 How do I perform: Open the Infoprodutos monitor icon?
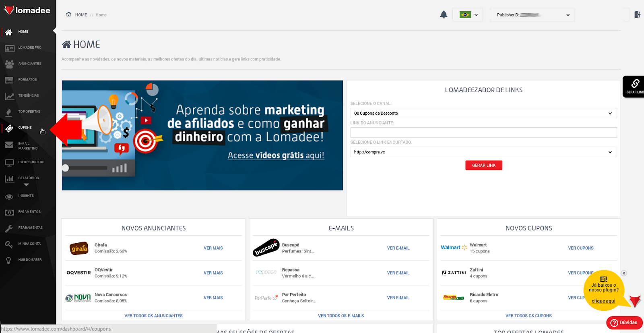point(9,163)
